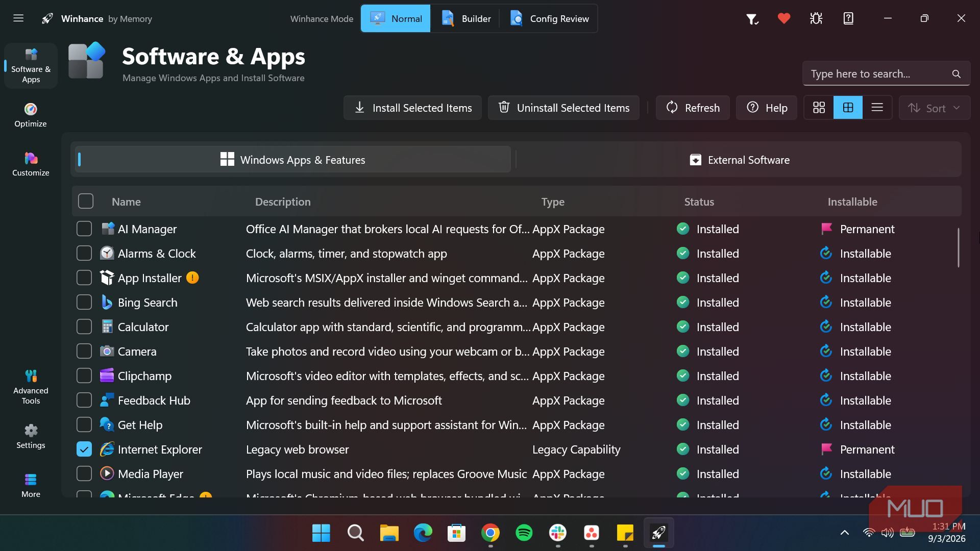The image size is (980, 551).
Task: Refresh the apps list
Action: coord(693,108)
